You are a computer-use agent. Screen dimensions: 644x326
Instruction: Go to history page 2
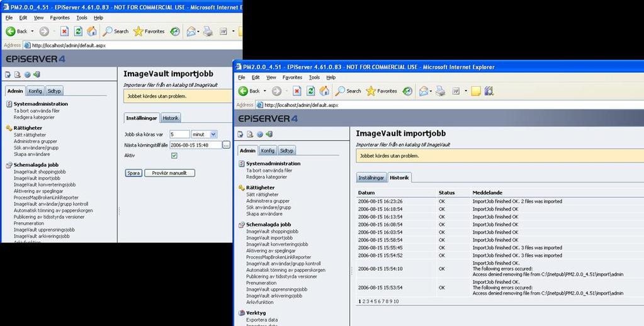click(x=363, y=301)
